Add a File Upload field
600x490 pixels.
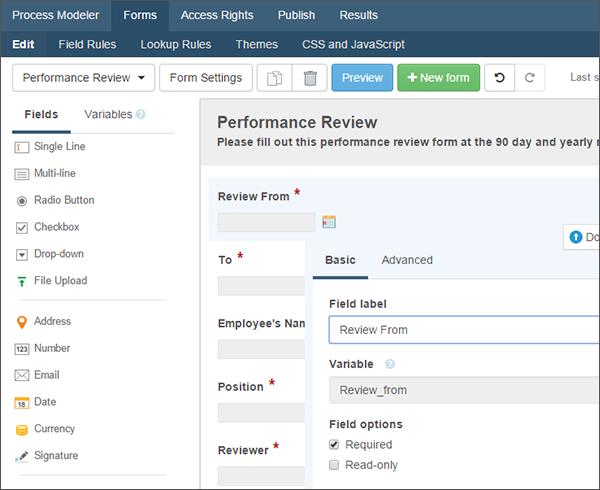(x=60, y=281)
